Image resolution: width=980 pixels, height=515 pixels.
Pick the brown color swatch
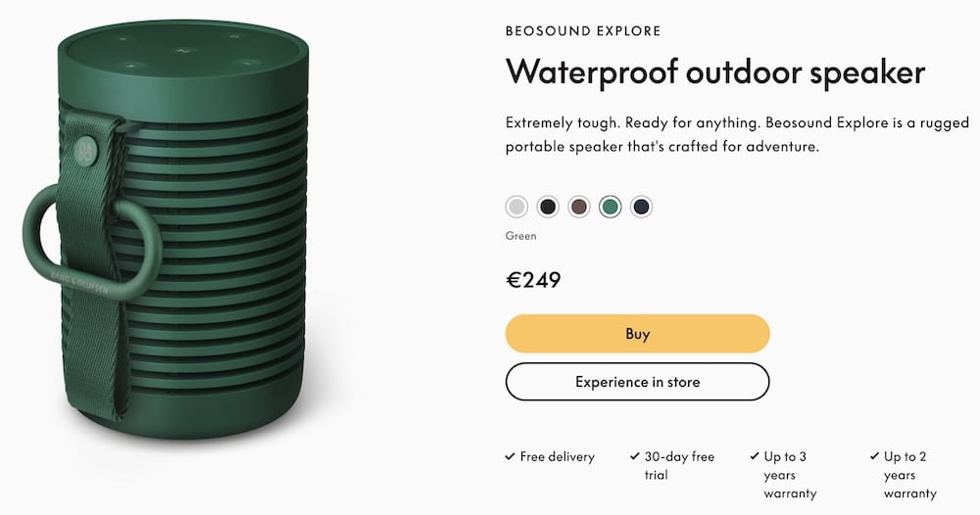(x=579, y=207)
